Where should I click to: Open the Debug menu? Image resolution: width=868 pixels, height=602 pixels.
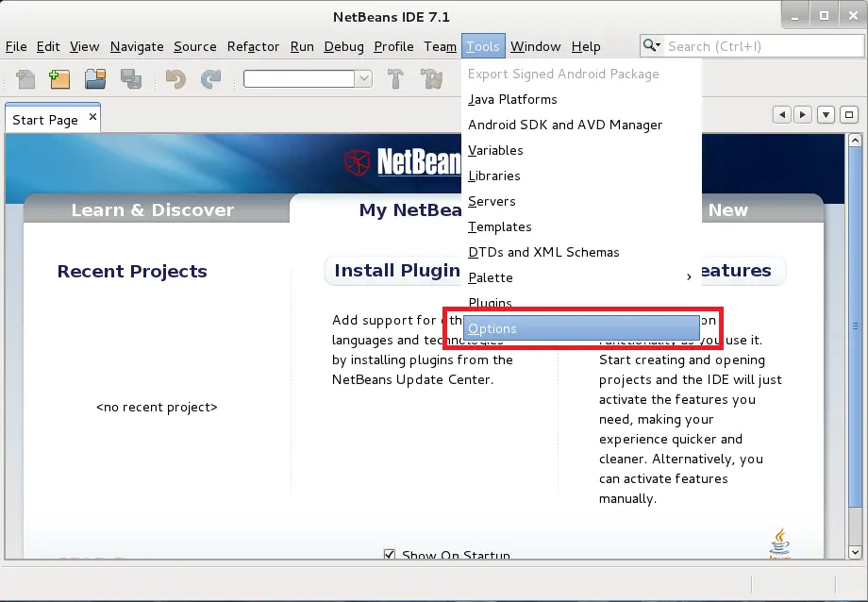click(343, 46)
